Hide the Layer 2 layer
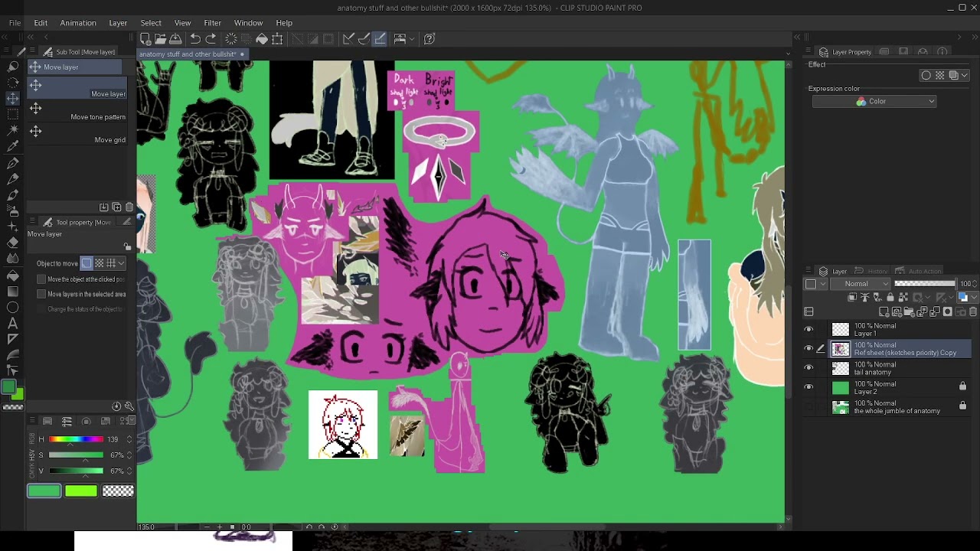Viewport: 980px width, 551px height. (x=808, y=387)
